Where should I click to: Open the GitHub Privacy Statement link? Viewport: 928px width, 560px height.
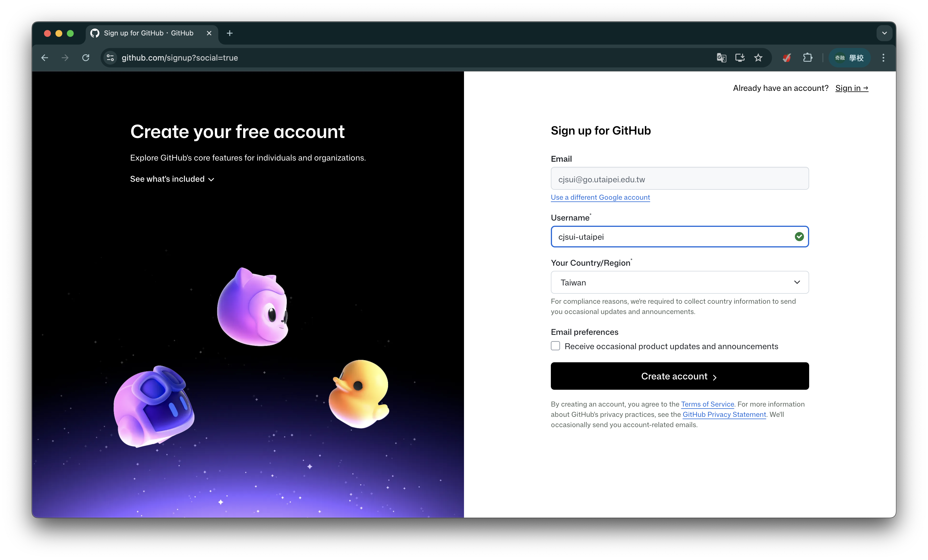(x=724, y=414)
